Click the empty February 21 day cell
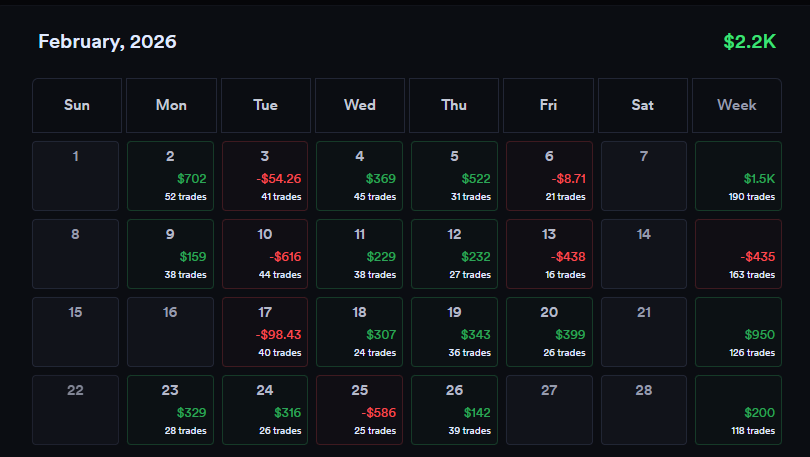 tap(644, 332)
